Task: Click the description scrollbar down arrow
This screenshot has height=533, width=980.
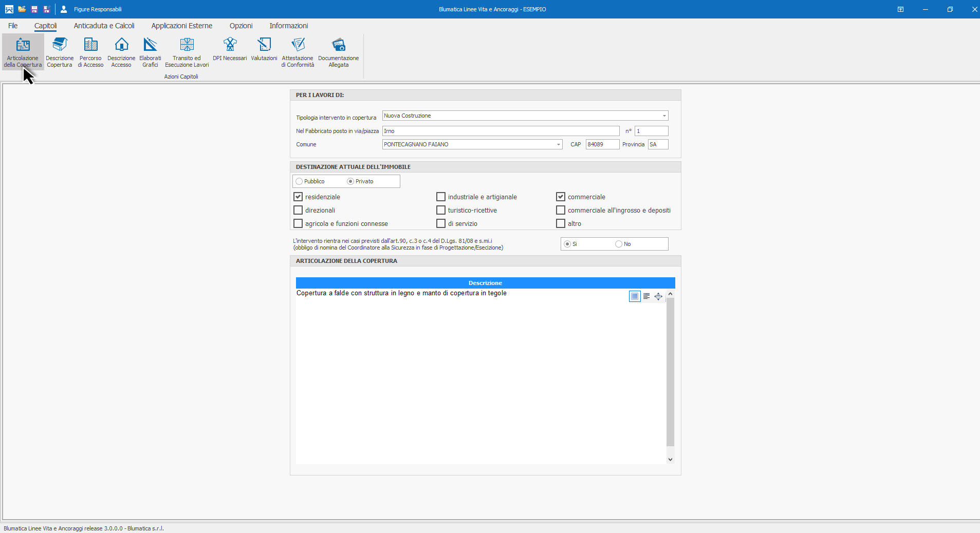Action: [670, 460]
